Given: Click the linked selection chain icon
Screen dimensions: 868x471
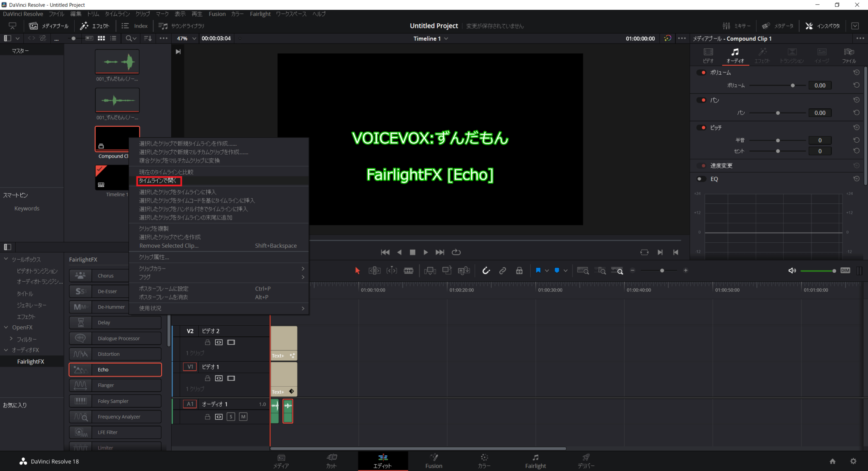Looking at the screenshot, I should coord(503,270).
